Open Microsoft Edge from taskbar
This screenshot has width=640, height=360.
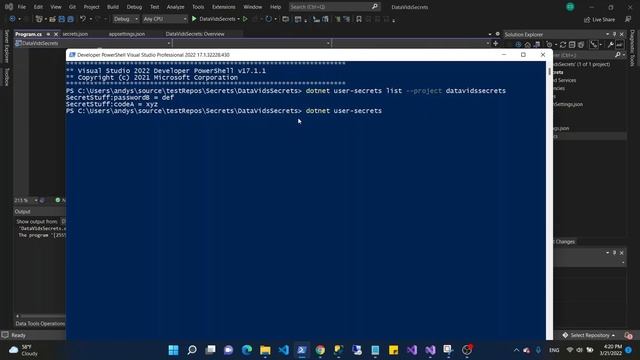247,350
